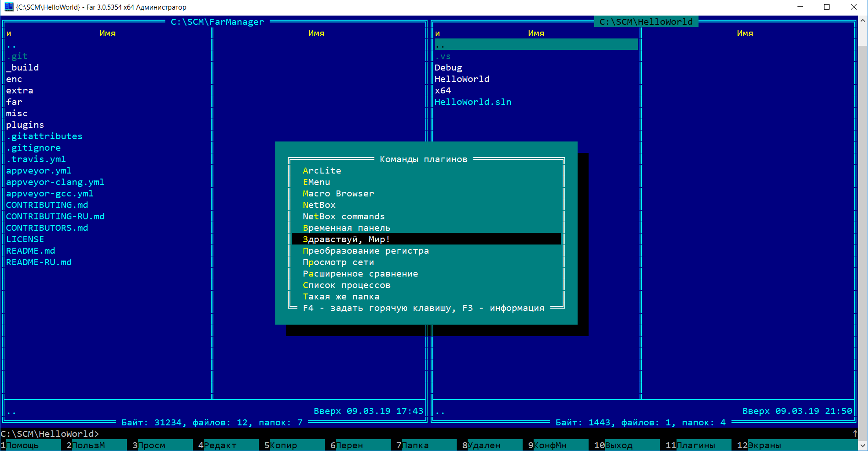
Task: Click 12 Экраны key bar button
Action: click(x=797, y=445)
